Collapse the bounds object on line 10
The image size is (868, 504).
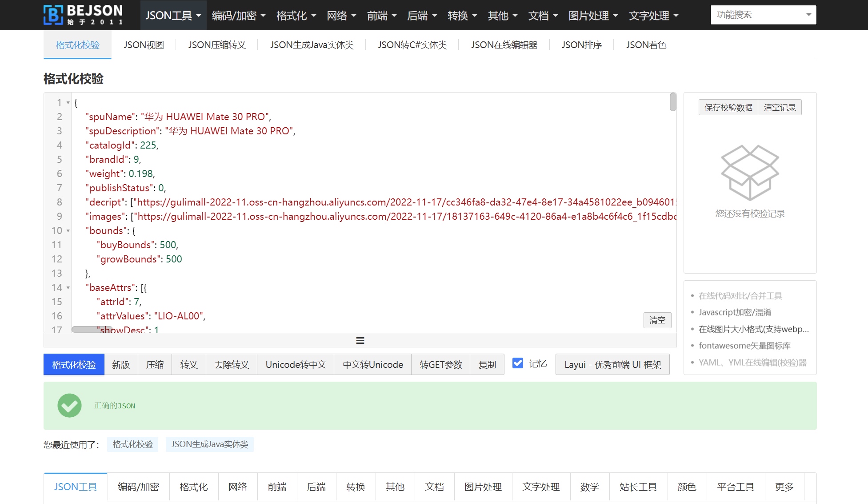click(68, 231)
